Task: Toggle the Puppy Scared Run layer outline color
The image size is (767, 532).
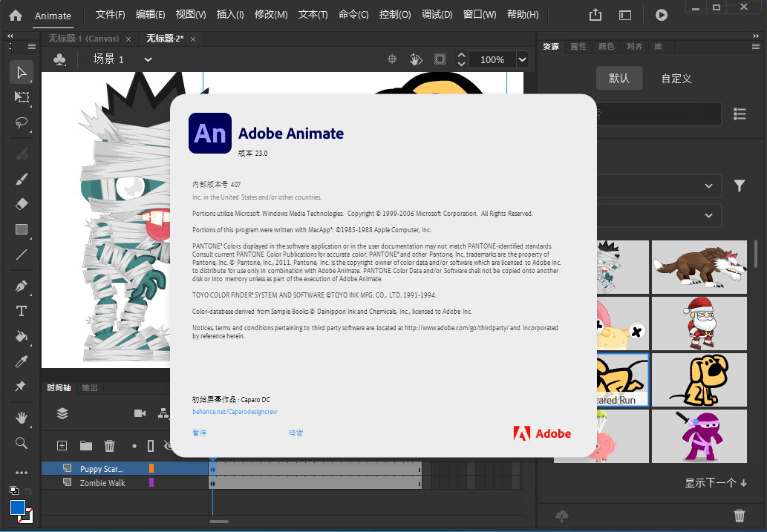Action: tap(151, 468)
